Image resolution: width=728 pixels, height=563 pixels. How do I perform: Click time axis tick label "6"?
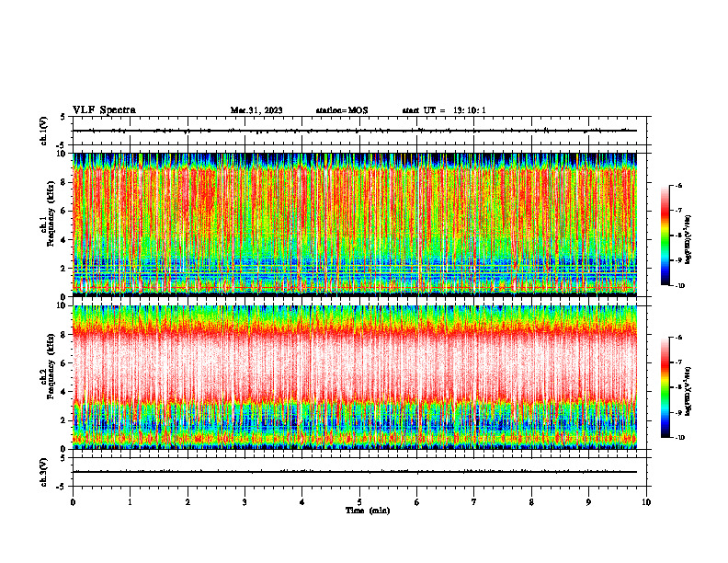click(417, 502)
